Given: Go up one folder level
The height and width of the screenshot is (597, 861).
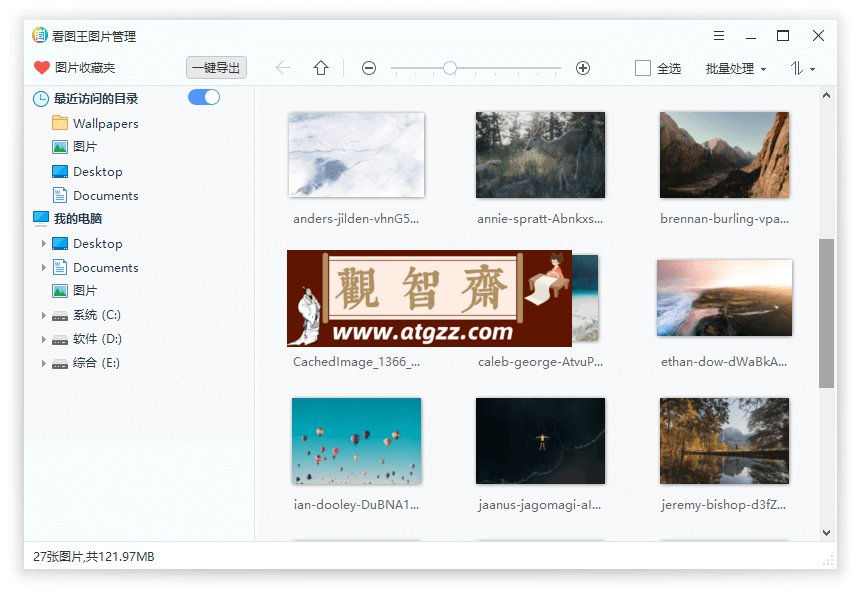Looking at the screenshot, I should point(321,68).
